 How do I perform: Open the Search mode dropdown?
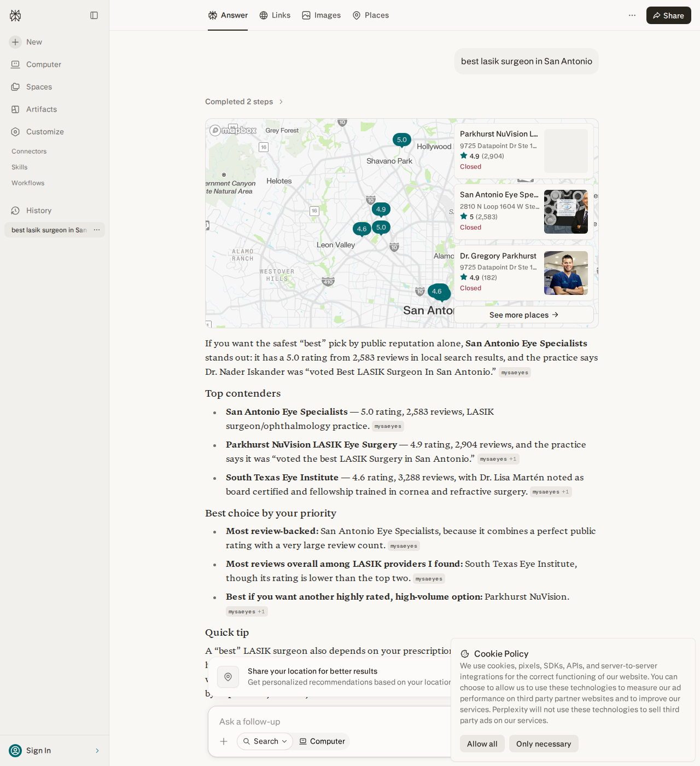tap(265, 741)
